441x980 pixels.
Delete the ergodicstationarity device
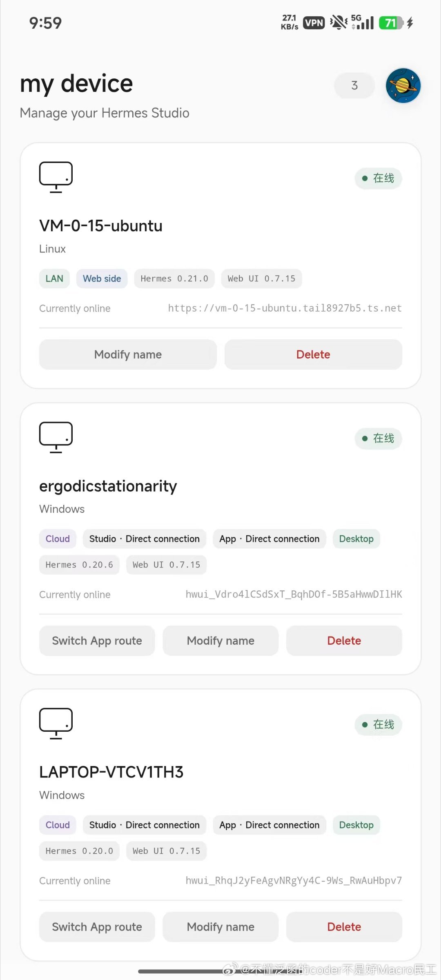344,641
